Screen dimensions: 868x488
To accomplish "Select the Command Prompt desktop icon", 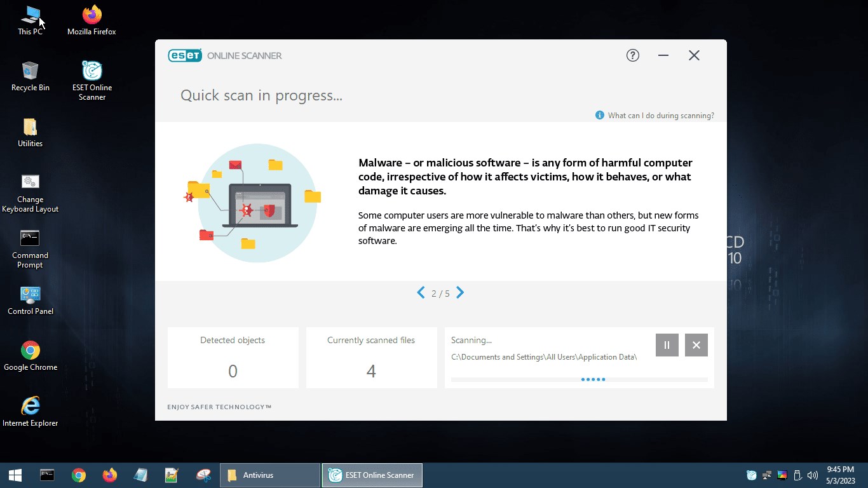I will (30, 249).
